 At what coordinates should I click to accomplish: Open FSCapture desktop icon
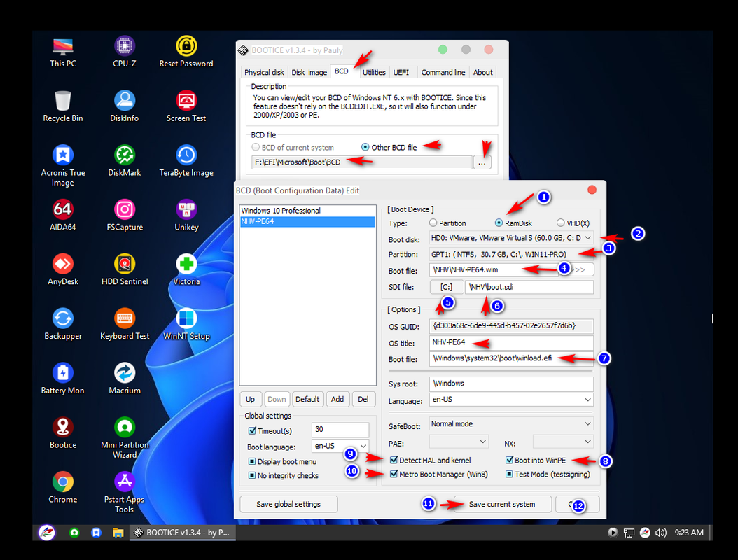[124, 216]
